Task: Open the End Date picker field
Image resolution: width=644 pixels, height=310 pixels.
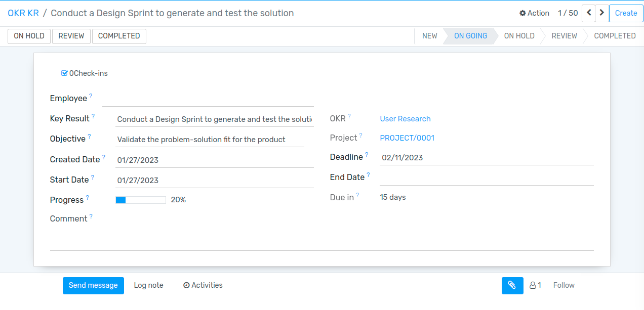Action: click(x=486, y=178)
